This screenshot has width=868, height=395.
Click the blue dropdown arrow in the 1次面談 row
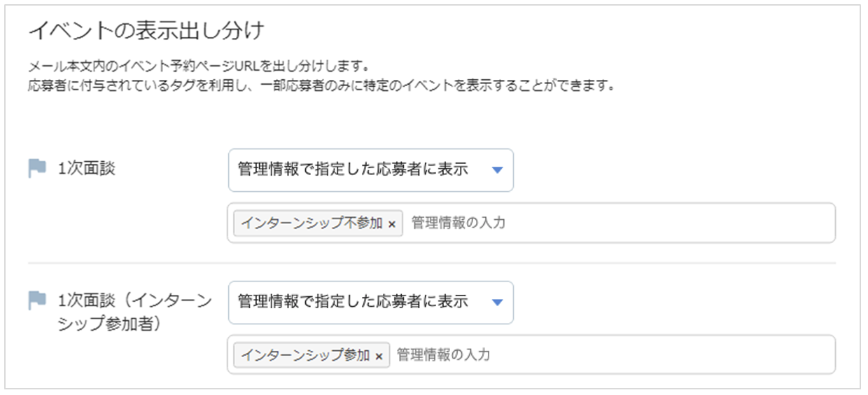497,170
